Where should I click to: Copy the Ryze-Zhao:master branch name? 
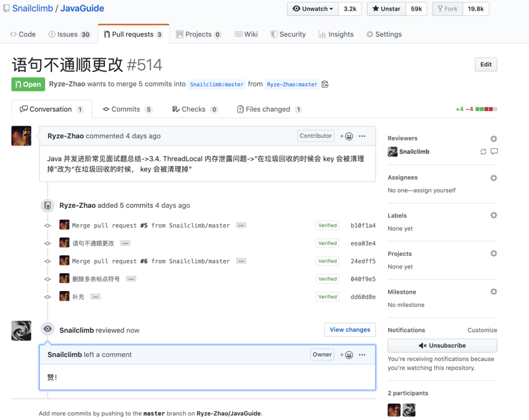324,84
